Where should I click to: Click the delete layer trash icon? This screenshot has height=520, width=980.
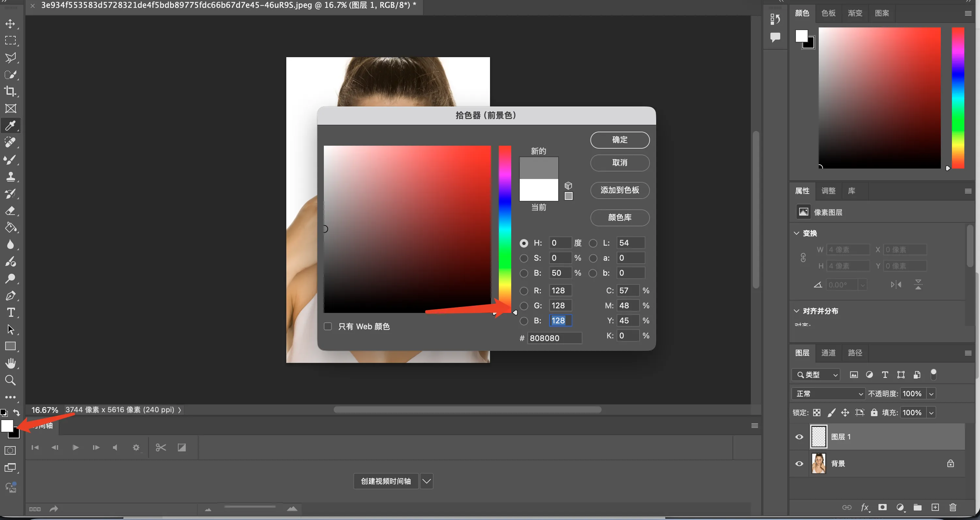pos(952,507)
